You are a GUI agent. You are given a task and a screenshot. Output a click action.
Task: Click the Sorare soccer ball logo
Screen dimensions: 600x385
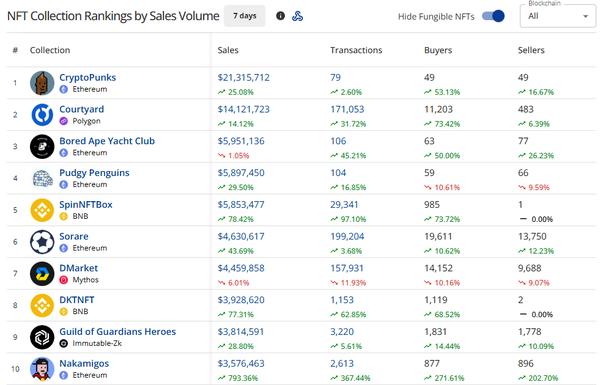pyautogui.click(x=42, y=241)
